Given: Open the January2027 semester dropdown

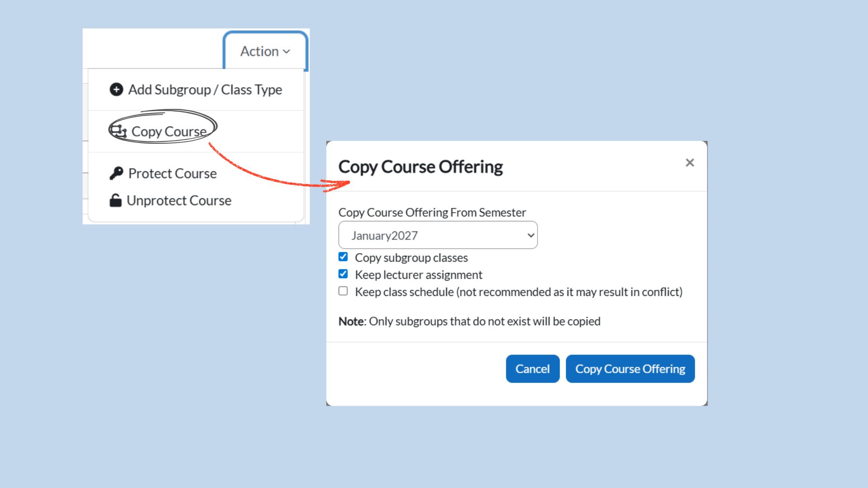Looking at the screenshot, I should pos(437,235).
